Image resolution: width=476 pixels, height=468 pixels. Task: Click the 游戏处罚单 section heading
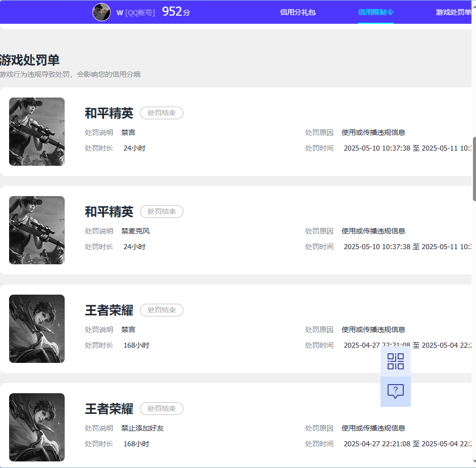click(x=29, y=60)
